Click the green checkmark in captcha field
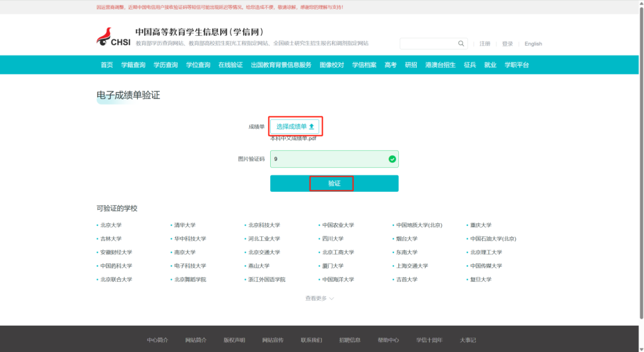This screenshot has height=352, width=644. click(392, 159)
